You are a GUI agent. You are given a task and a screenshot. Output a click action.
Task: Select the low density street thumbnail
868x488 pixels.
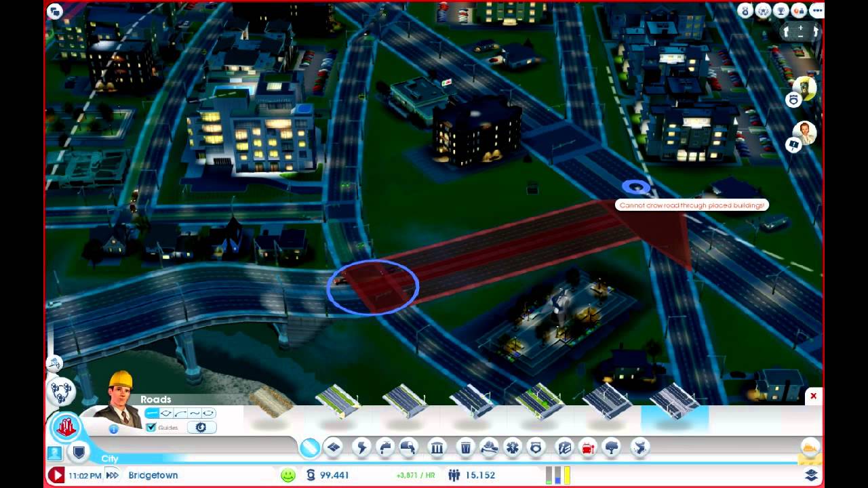338,401
